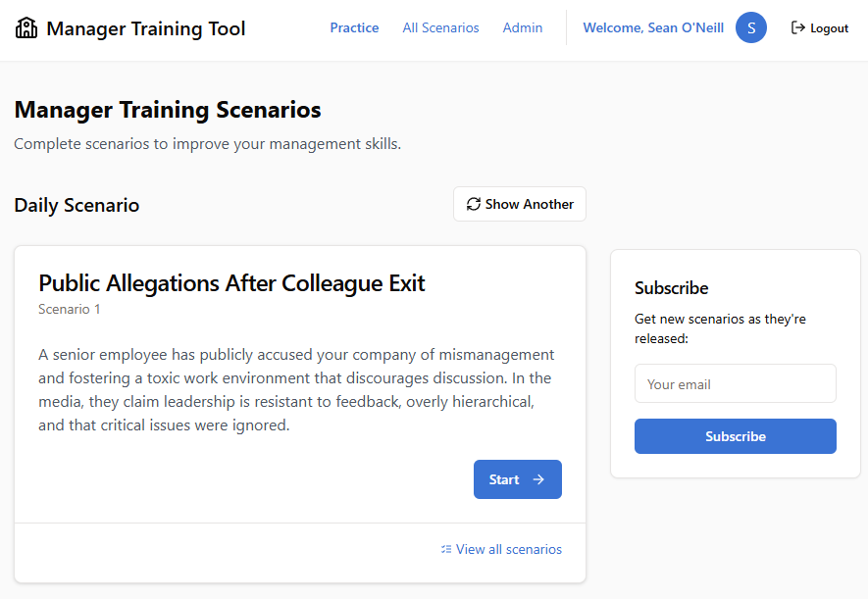Focus the Your email input field

[x=736, y=383]
